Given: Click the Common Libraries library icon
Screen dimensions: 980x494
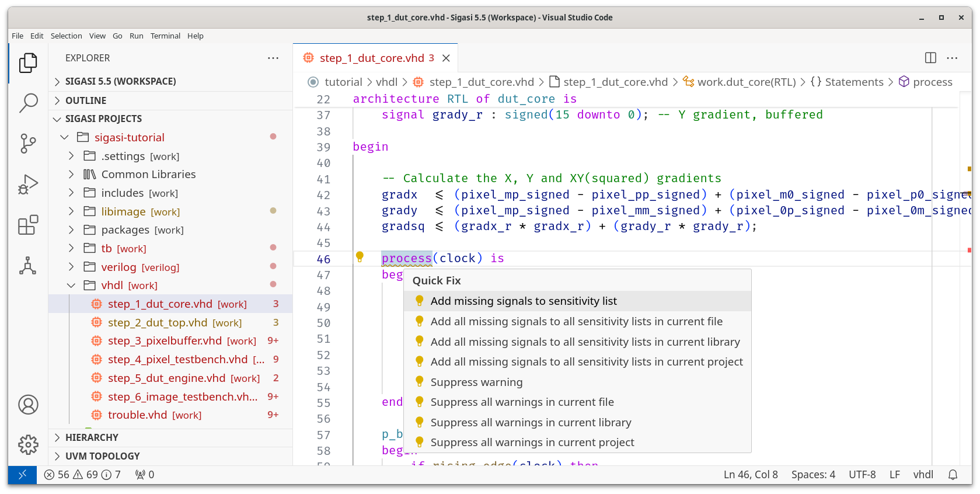Looking at the screenshot, I should [89, 174].
